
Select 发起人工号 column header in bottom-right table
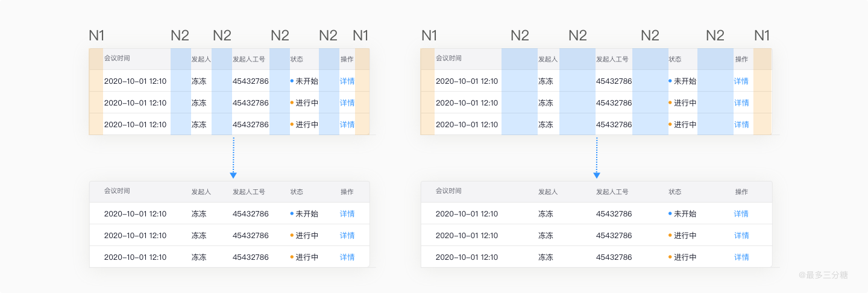coord(612,192)
